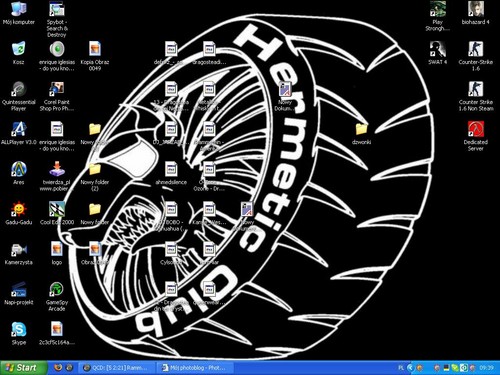Click the PL language indicator

(401, 368)
